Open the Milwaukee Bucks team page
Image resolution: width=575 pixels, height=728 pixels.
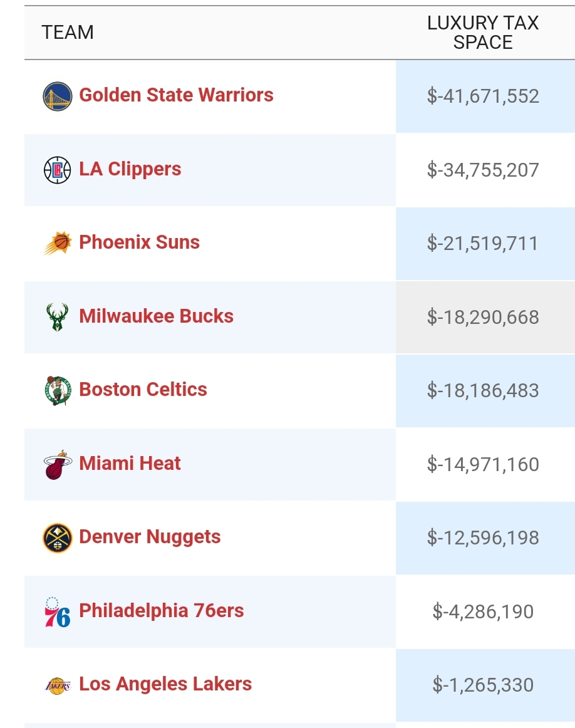pos(157,316)
